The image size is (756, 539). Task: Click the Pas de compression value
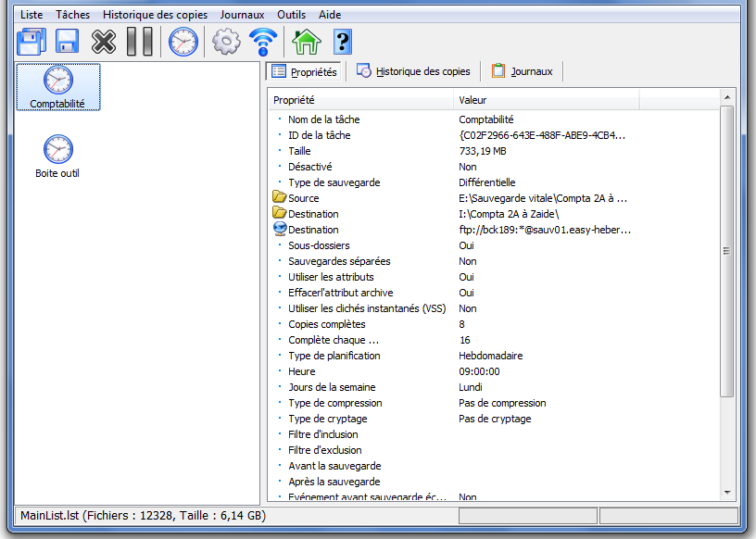[502, 403]
